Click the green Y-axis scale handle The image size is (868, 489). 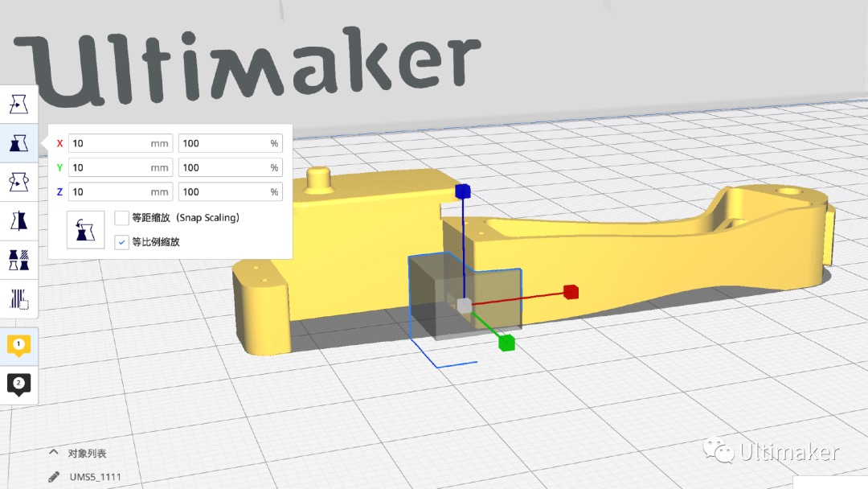[x=506, y=343]
